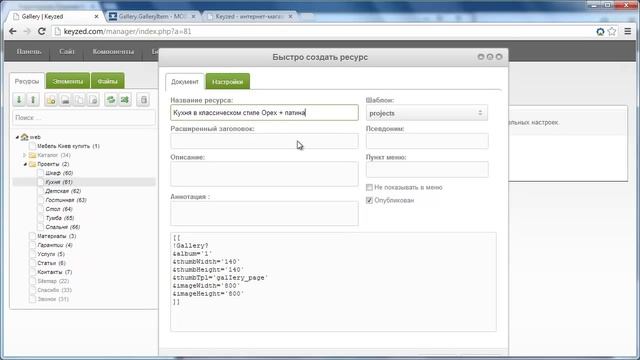Uncheck the Опубликован checkbox
Viewport: 640px width, 360px height.
369,200
